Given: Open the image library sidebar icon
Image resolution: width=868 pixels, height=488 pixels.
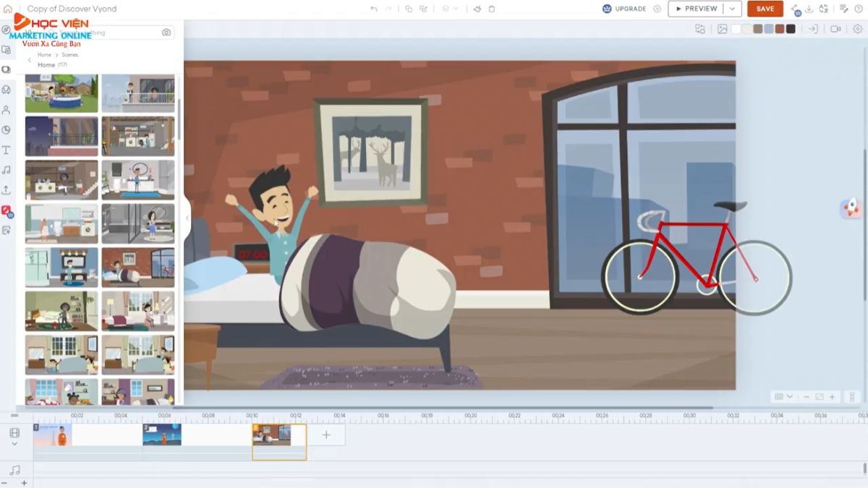Looking at the screenshot, I should (x=7, y=230).
